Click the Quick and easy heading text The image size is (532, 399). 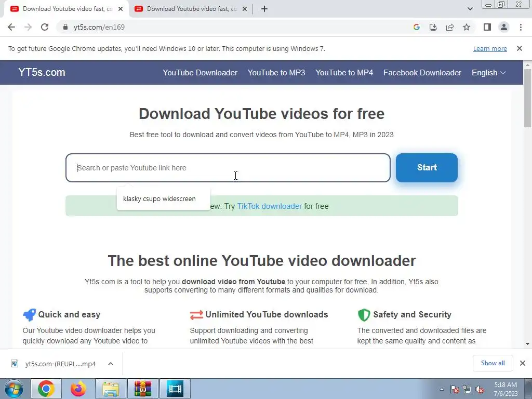(x=69, y=314)
